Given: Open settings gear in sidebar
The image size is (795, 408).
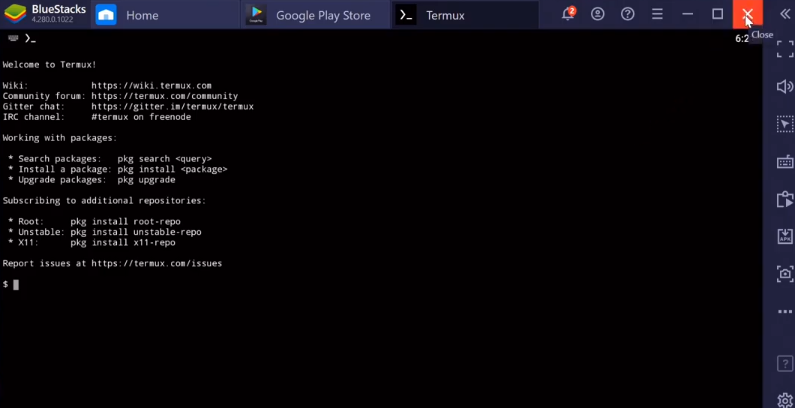Looking at the screenshot, I should pyautogui.click(x=785, y=400).
